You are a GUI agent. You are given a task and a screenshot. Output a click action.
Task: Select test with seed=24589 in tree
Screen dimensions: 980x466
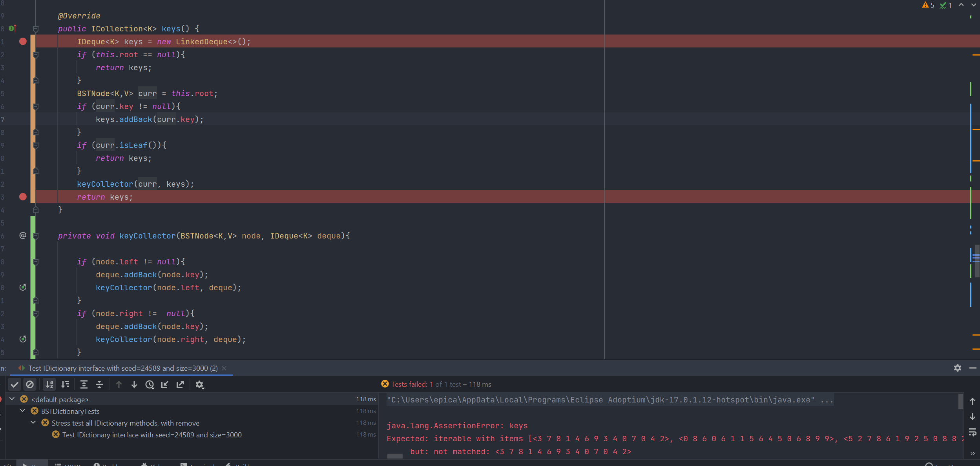click(151, 435)
